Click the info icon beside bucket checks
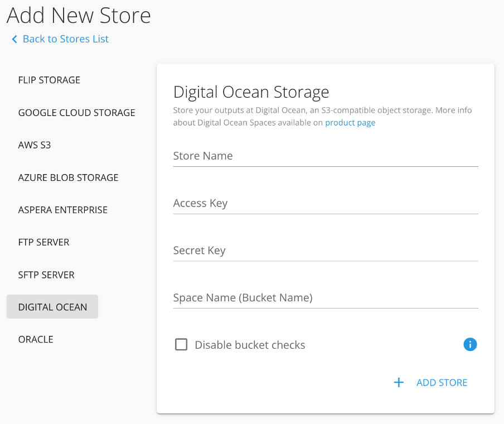Image resolution: width=504 pixels, height=424 pixels. tap(470, 345)
